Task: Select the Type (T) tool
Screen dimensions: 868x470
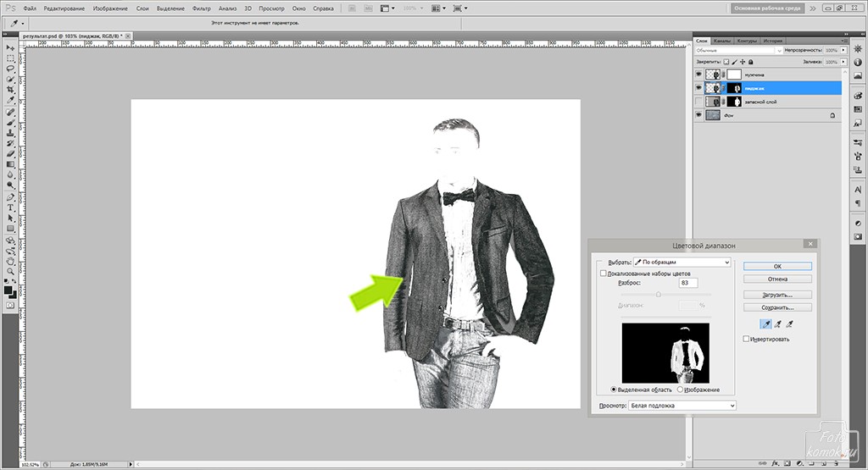Action: 10,207
